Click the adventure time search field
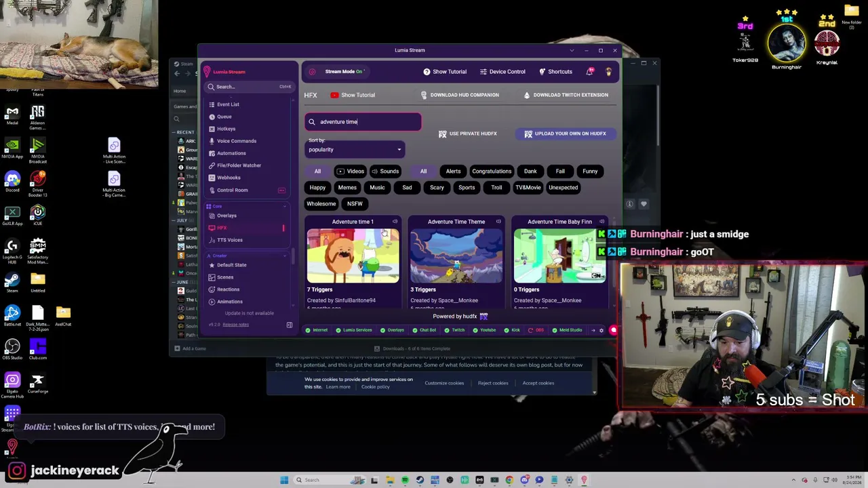The height and width of the screenshot is (488, 868). click(363, 122)
